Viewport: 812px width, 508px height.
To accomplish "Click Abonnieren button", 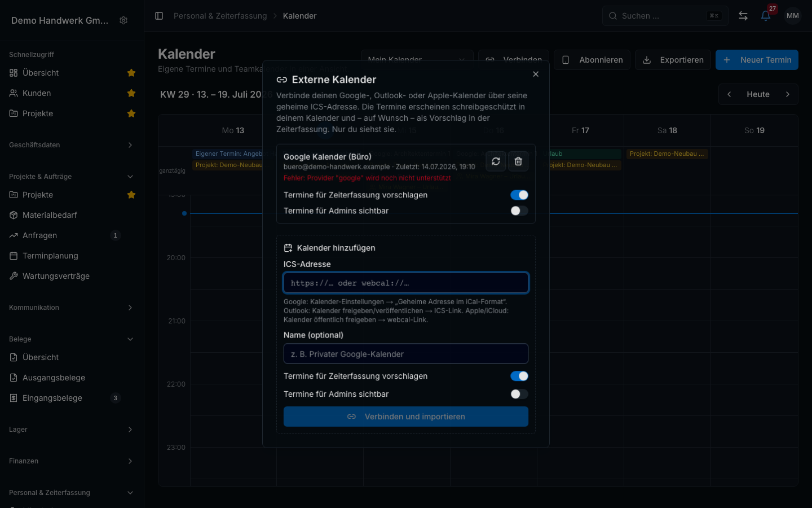I will (x=592, y=60).
